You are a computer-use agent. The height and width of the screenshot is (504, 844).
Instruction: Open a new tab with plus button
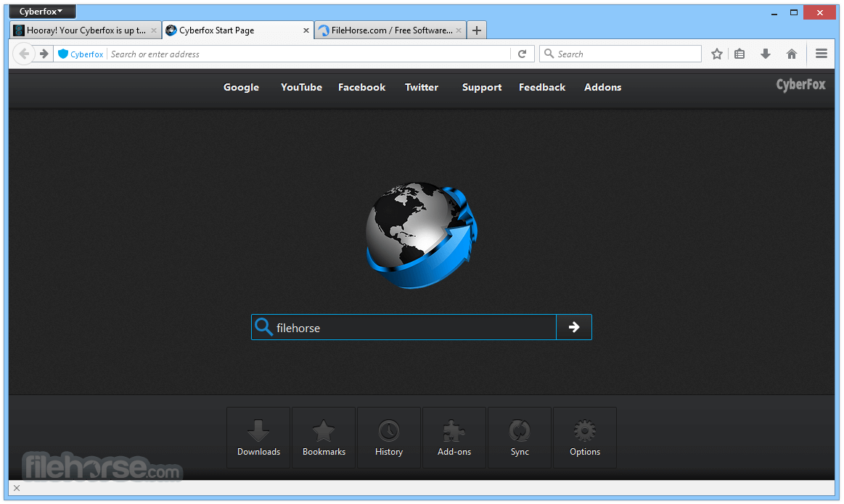click(x=476, y=30)
